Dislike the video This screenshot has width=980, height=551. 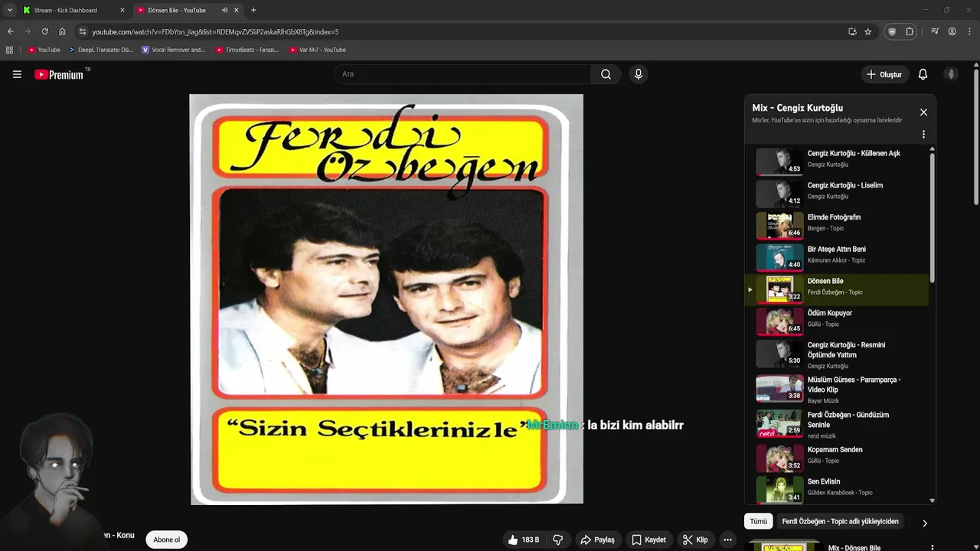558,540
